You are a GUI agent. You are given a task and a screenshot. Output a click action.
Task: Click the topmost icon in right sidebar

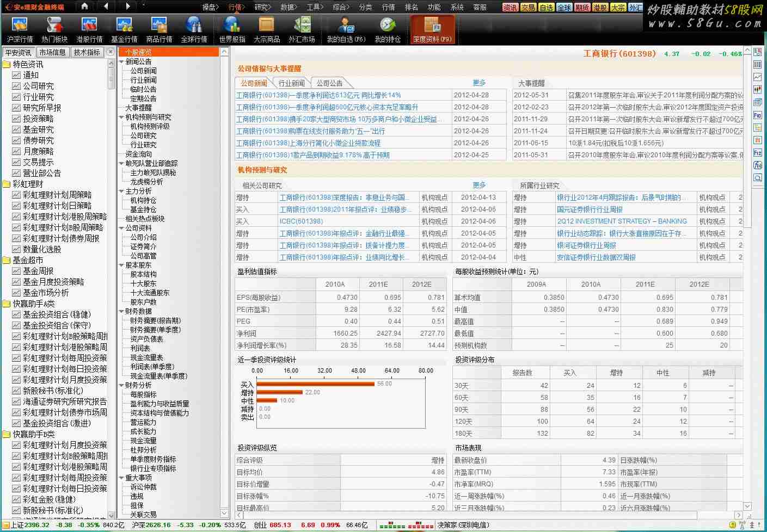pos(757,52)
